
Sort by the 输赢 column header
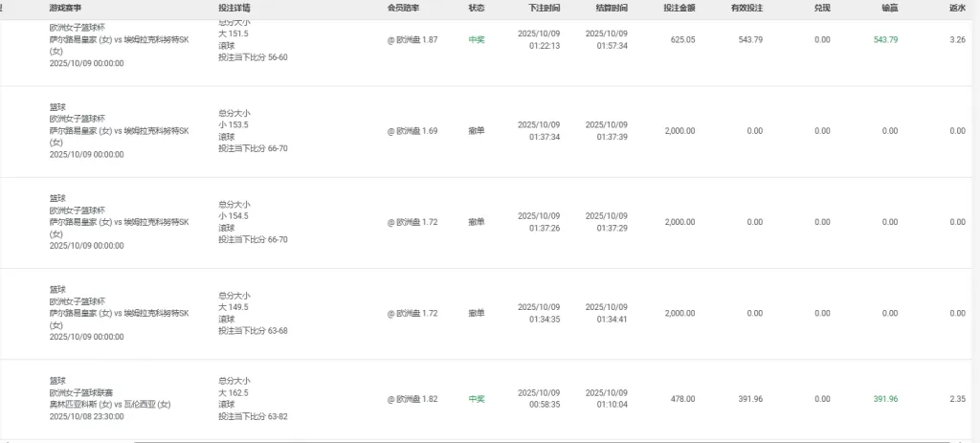tap(889, 8)
